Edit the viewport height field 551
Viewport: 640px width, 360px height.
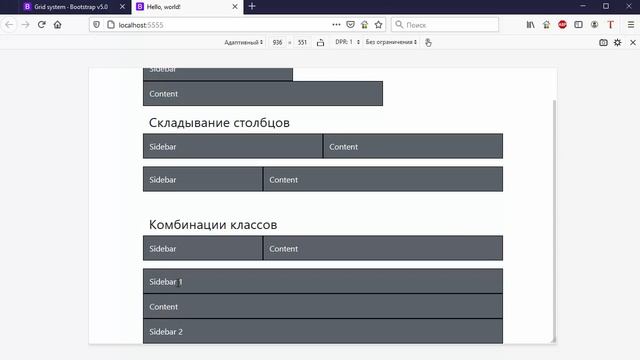click(x=302, y=42)
